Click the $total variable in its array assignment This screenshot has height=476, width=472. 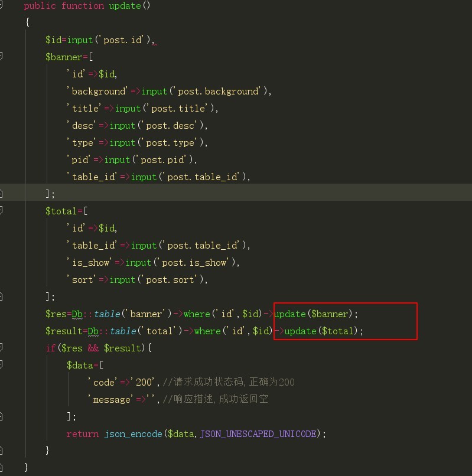(x=61, y=211)
